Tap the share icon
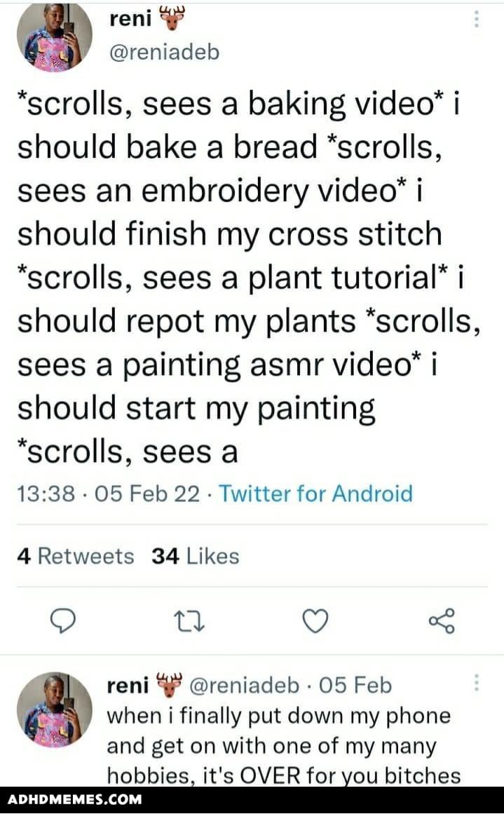The width and height of the screenshot is (504, 814). tap(442, 620)
